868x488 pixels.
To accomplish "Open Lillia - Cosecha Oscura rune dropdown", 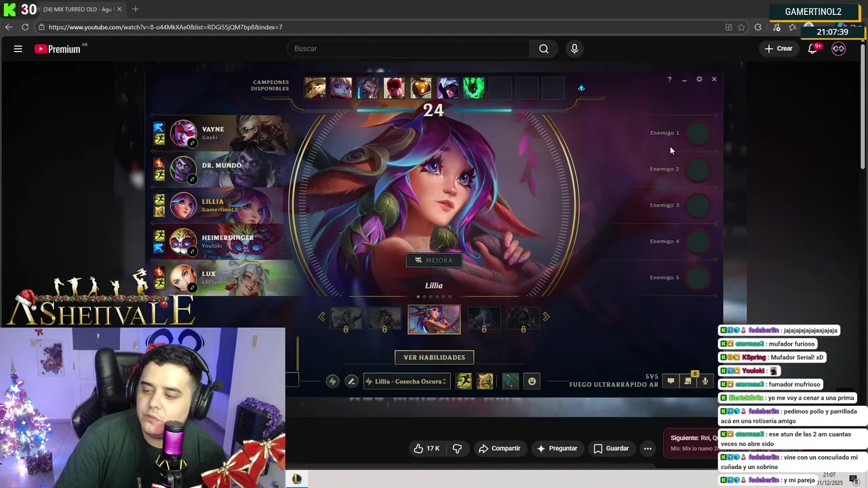I will click(406, 382).
